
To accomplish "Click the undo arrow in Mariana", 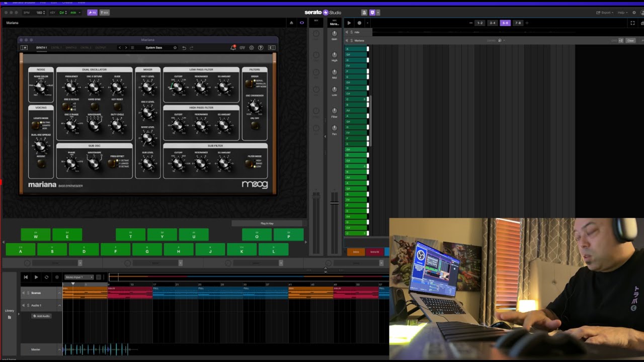I will pos(184,48).
